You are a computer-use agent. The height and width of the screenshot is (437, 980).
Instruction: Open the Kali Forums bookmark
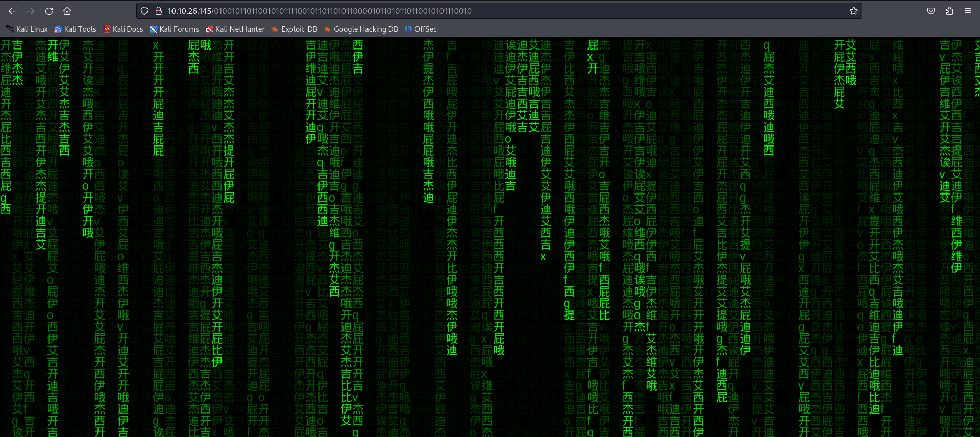click(x=174, y=29)
